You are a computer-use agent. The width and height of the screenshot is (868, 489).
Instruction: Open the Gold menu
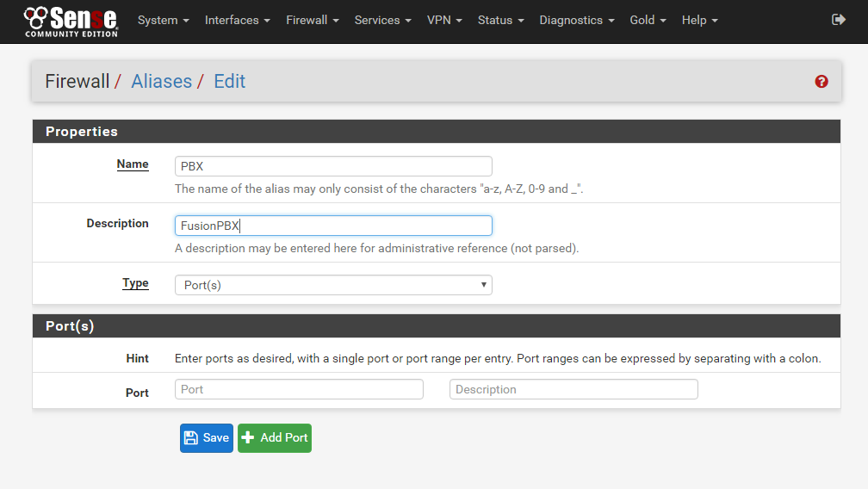(648, 20)
